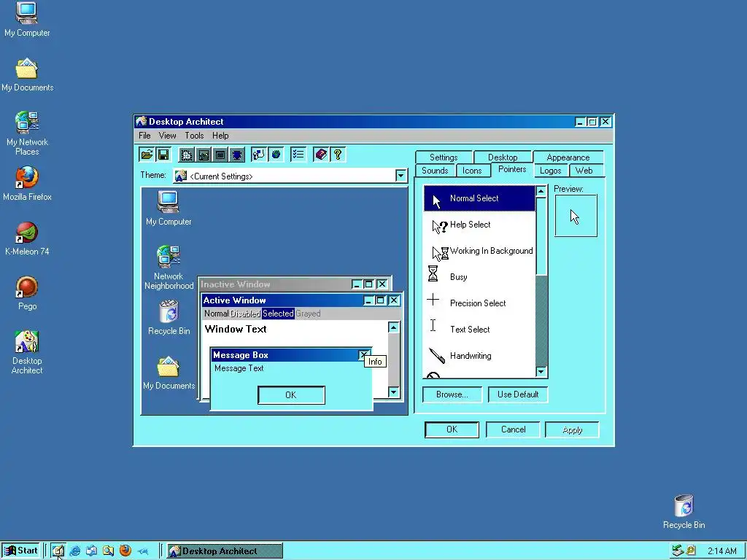This screenshot has width=747, height=560.
Task: Click the pointer Preview box
Action: pyautogui.click(x=576, y=216)
